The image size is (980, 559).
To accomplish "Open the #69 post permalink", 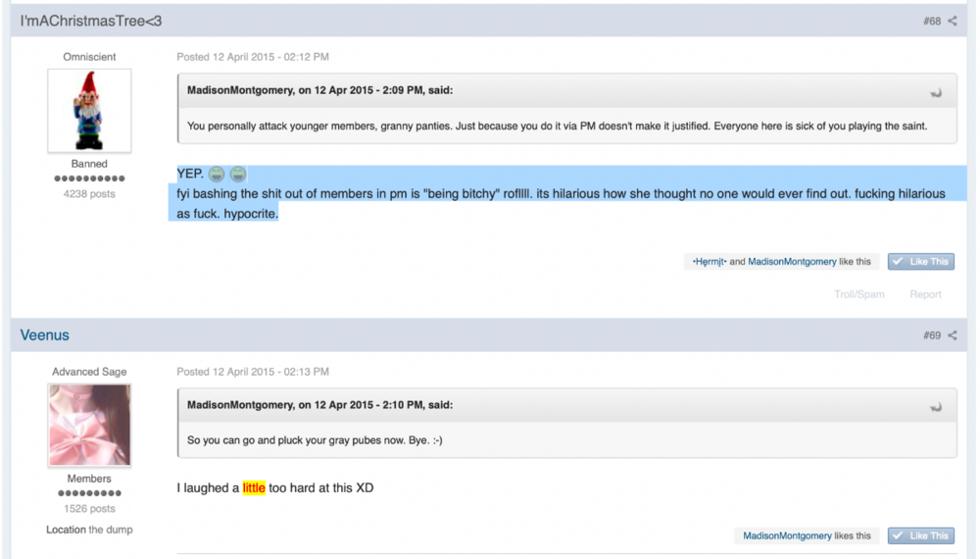I will (932, 335).
